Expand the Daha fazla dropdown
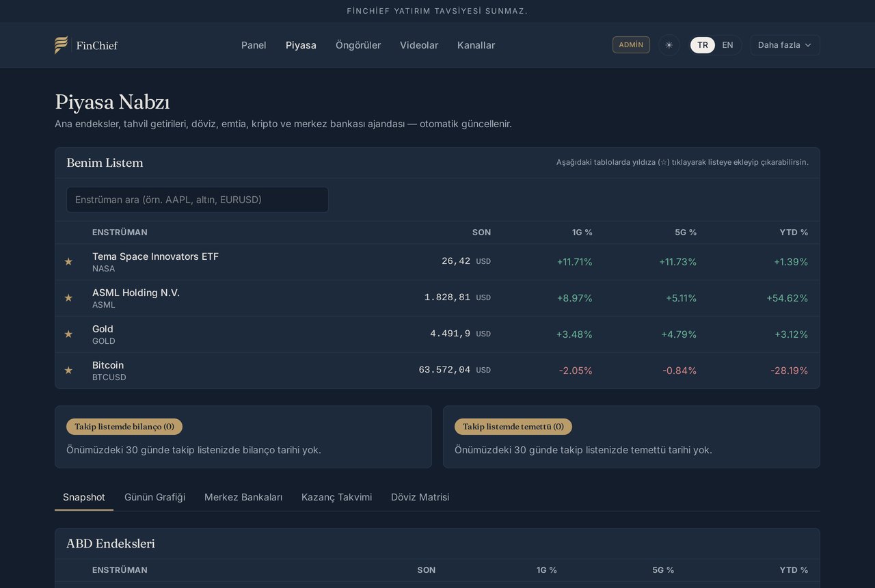875x588 pixels. (785, 45)
